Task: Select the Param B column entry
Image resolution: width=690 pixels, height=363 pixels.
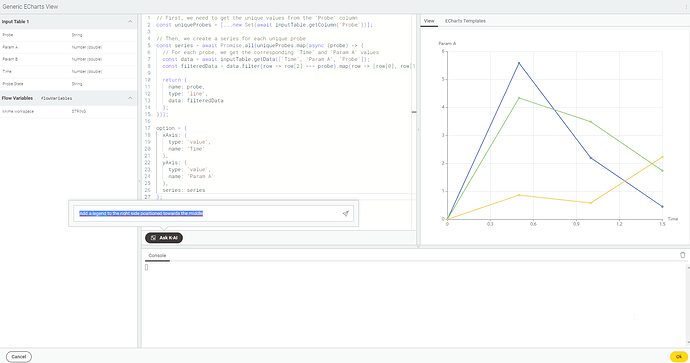Action: (x=68, y=59)
